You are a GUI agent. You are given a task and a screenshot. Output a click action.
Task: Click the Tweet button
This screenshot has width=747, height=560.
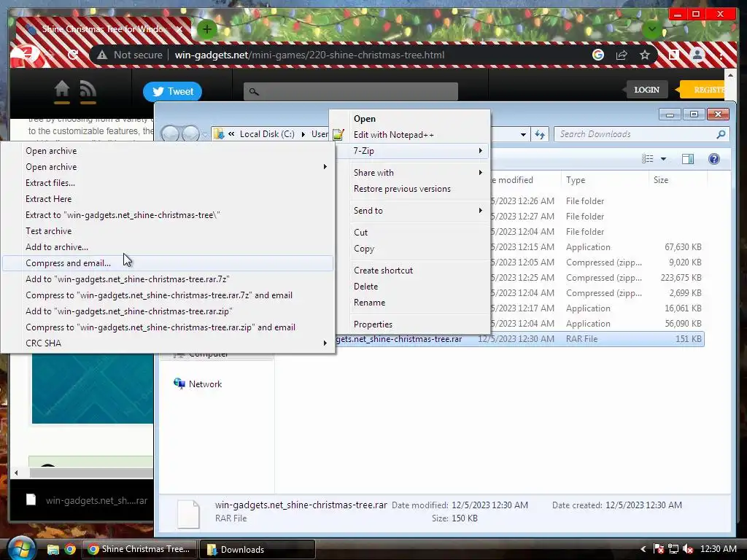pyautogui.click(x=172, y=91)
